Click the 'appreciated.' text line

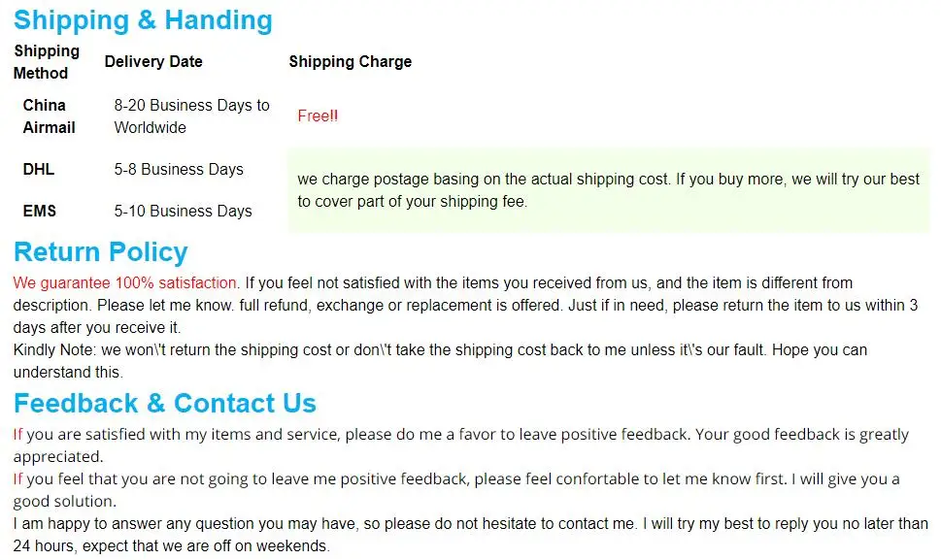pos(58,457)
